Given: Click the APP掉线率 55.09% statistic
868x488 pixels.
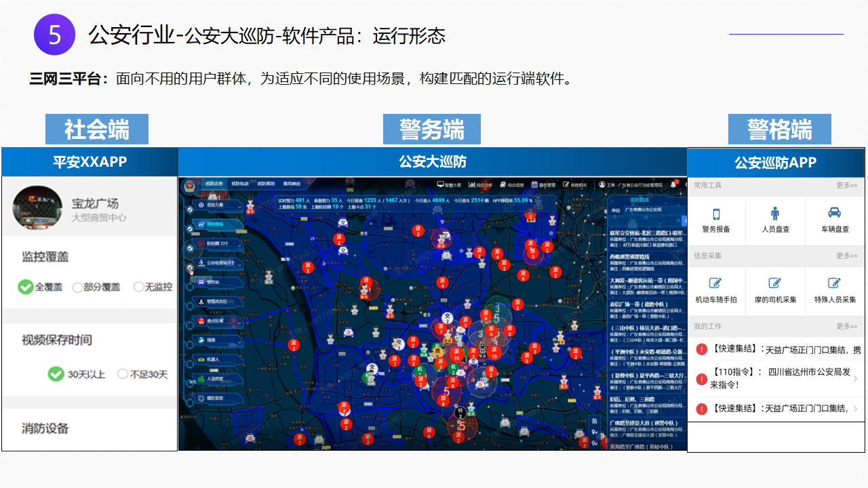Looking at the screenshot, I should click(513, 201).
